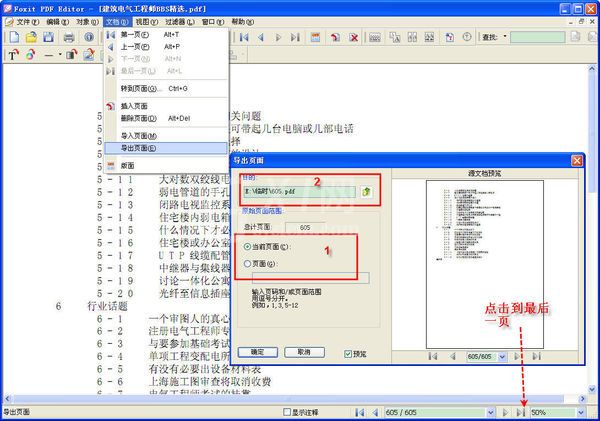Click status bar first page arrow
Image resolution: width=600 pixels, height=421 pixels.
click(x=359, y=412)
